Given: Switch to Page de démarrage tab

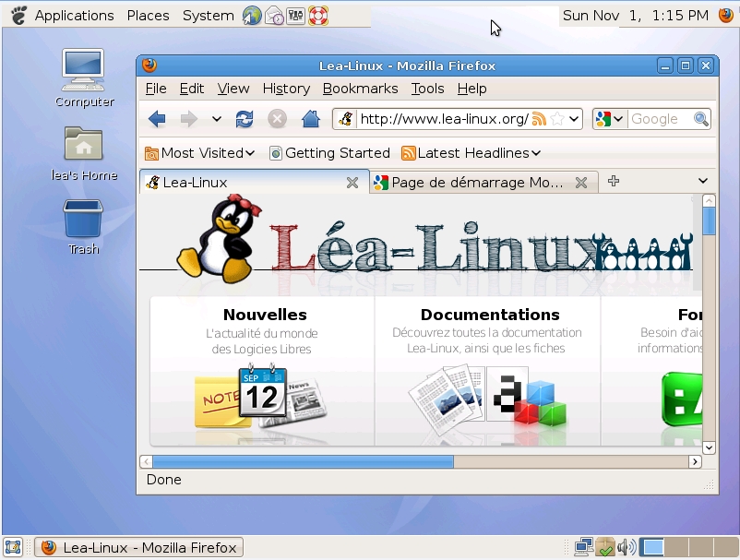Looking at the screenshot, I should 475,183.
